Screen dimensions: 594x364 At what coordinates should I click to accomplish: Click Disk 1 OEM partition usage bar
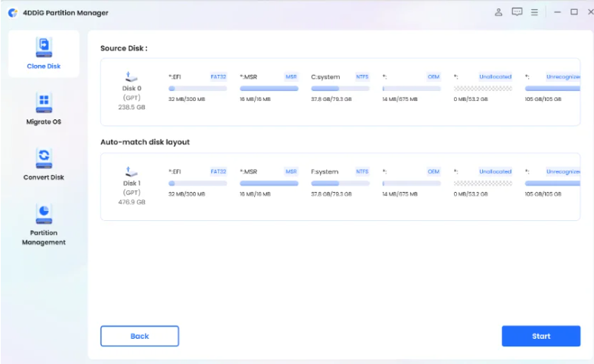pos(411,184)
